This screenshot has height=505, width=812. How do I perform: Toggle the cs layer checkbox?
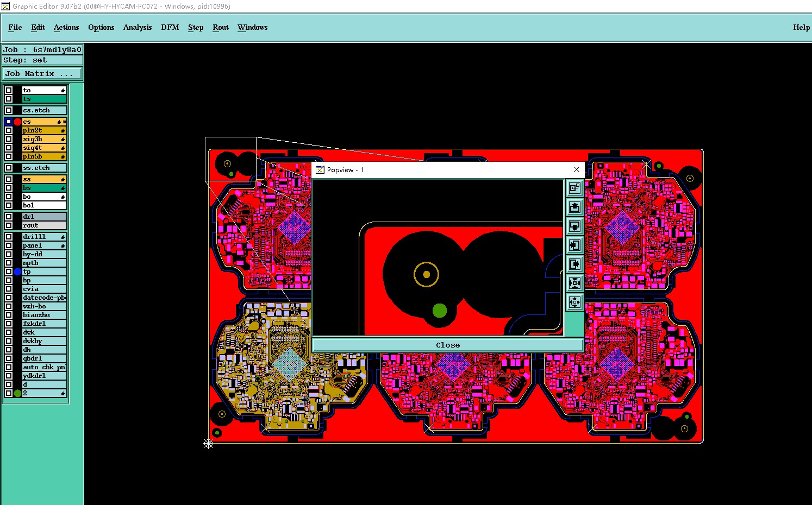tap(9, 122)
